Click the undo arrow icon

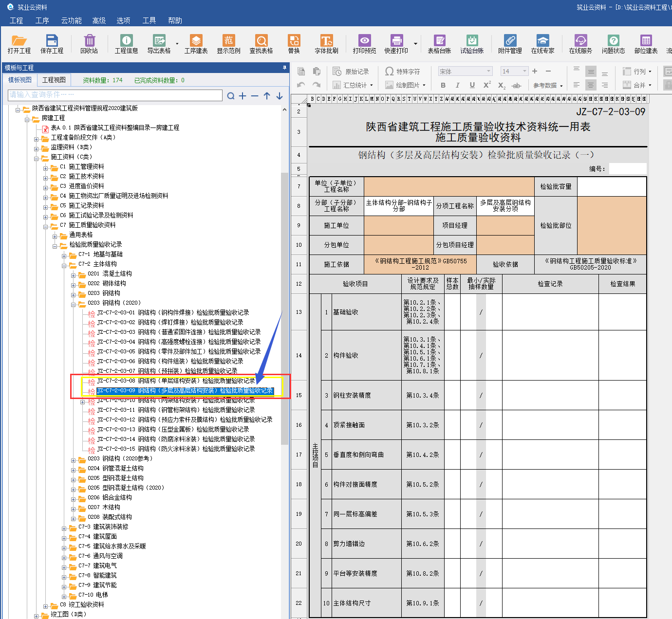coord(301,85)
